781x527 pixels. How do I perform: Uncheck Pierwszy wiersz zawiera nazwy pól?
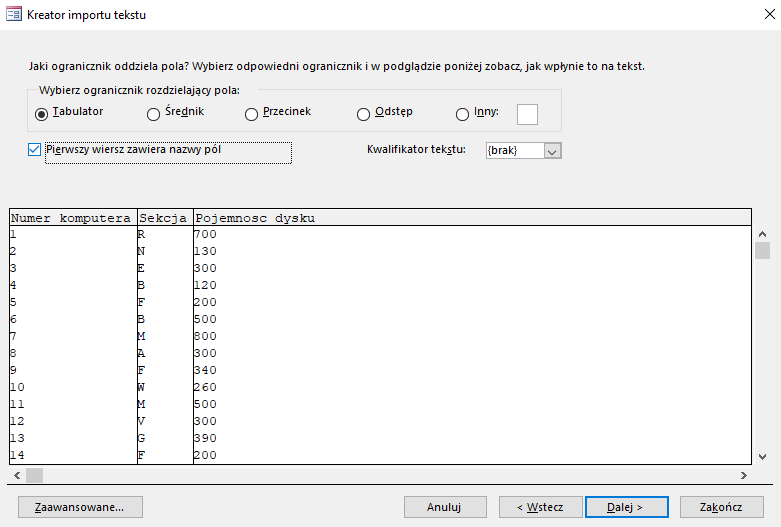34,149
